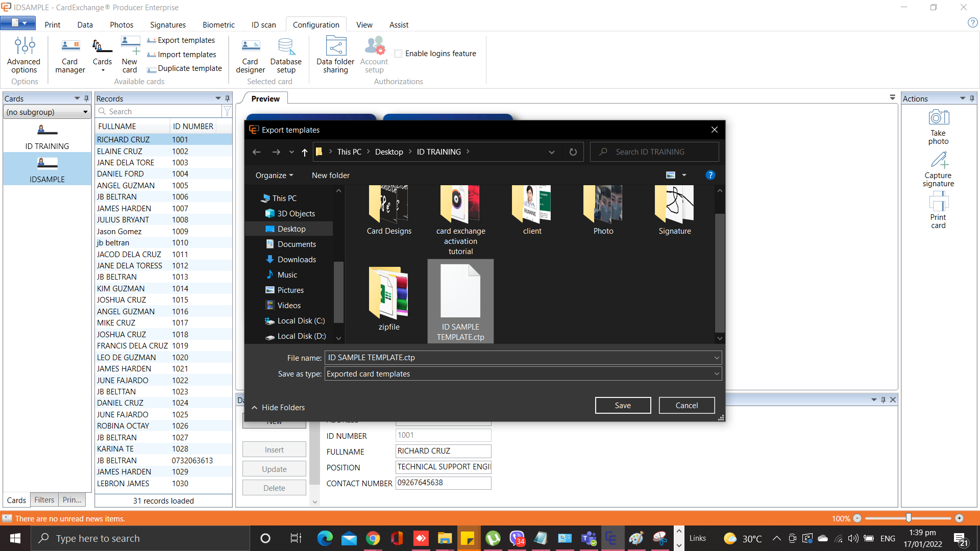Screen dimensions: 980x551
Task: Open the ID scan tab
Action: pyautogui.click(x=263, y=24)
